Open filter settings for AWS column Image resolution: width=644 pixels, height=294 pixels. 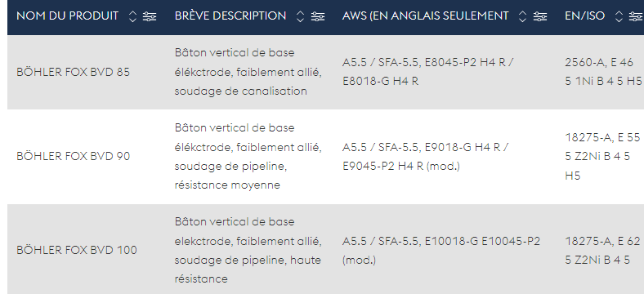click(x=539, y=16)
